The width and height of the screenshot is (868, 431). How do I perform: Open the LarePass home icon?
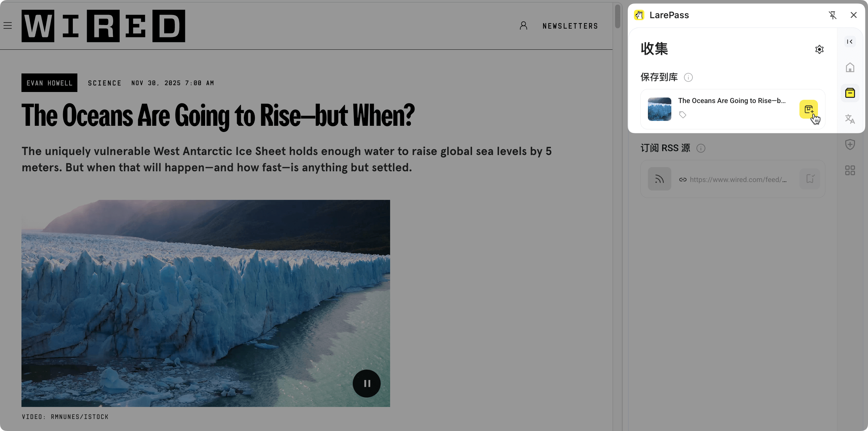click(x=849, y=67)
